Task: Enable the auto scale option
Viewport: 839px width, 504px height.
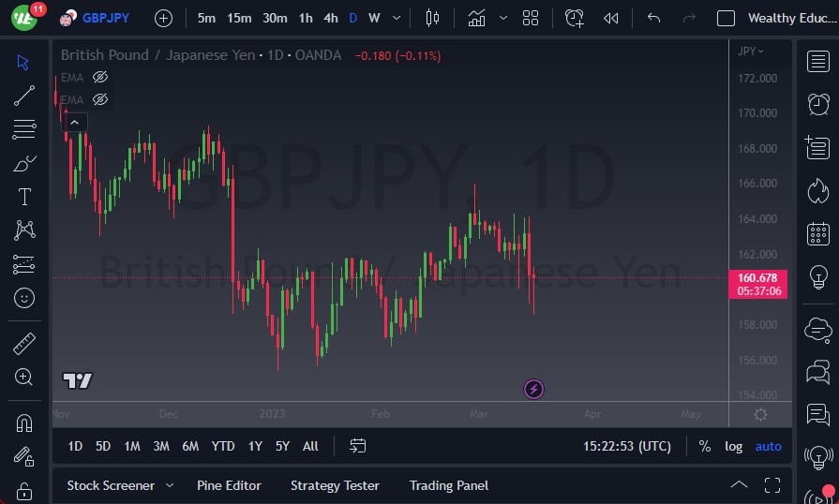Action: (768, 446)
